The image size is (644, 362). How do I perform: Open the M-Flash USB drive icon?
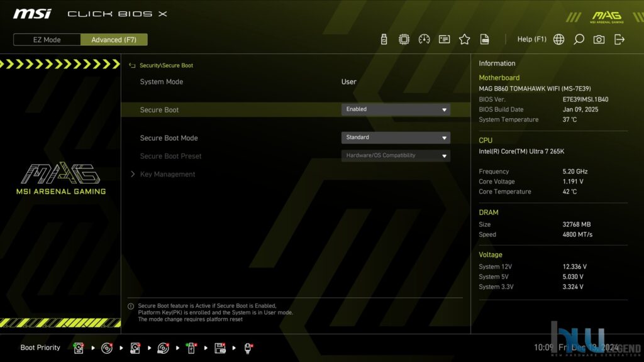pyautogui.click(x=384, y=40)
